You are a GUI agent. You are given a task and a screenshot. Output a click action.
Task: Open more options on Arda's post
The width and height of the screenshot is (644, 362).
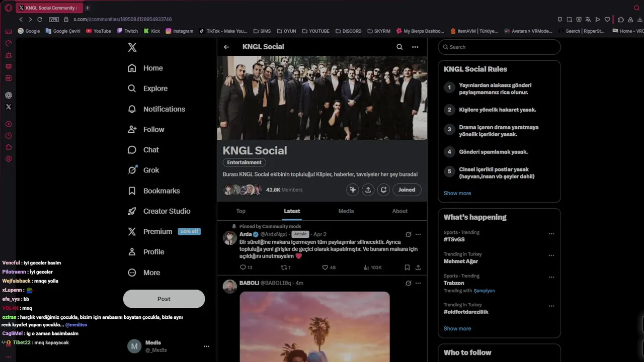pos(418,234)
